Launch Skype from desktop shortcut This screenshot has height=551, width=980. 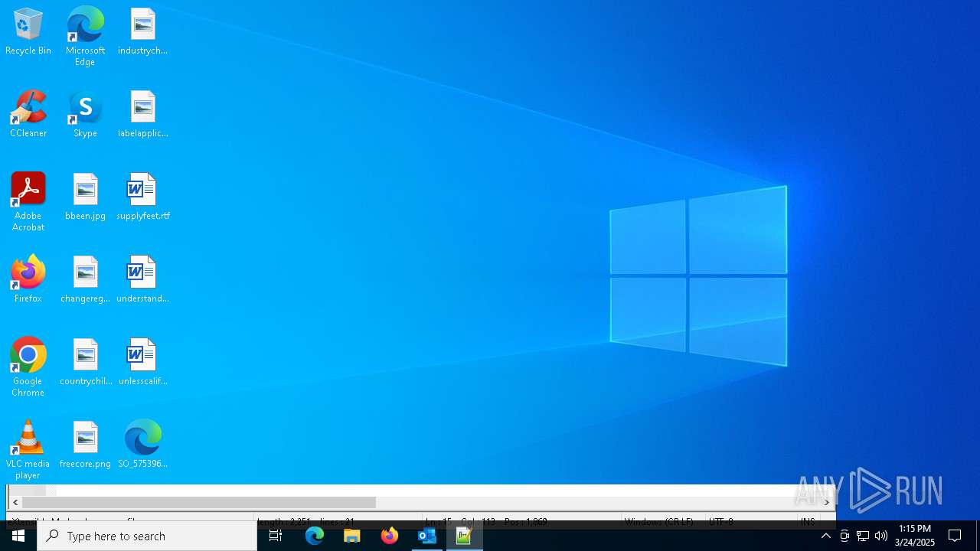(85, 115)
